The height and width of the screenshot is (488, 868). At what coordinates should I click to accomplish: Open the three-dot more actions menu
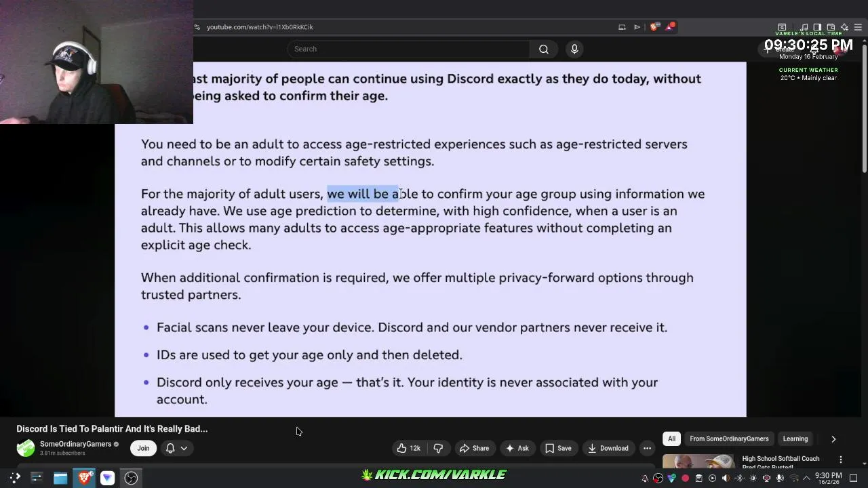tap(647, 448)
